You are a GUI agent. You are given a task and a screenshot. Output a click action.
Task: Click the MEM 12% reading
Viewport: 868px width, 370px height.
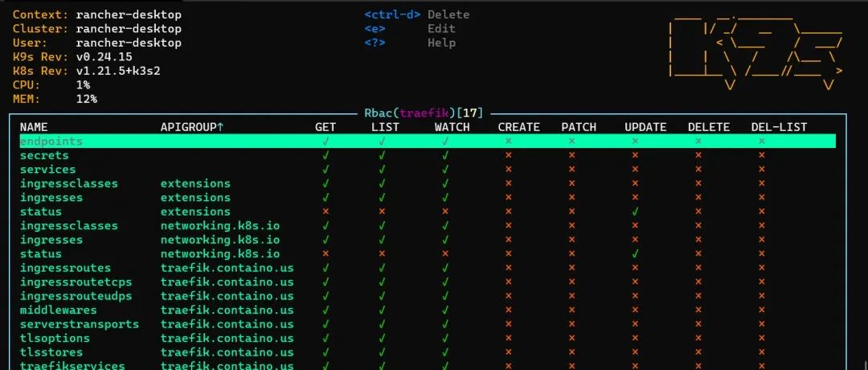[87, 99]
